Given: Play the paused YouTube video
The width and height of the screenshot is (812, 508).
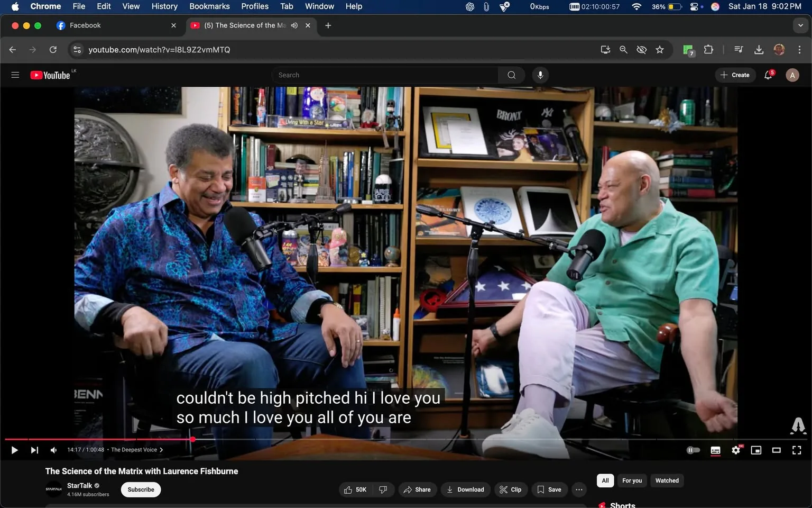Looking at the screenshot, I should [14, 450].
